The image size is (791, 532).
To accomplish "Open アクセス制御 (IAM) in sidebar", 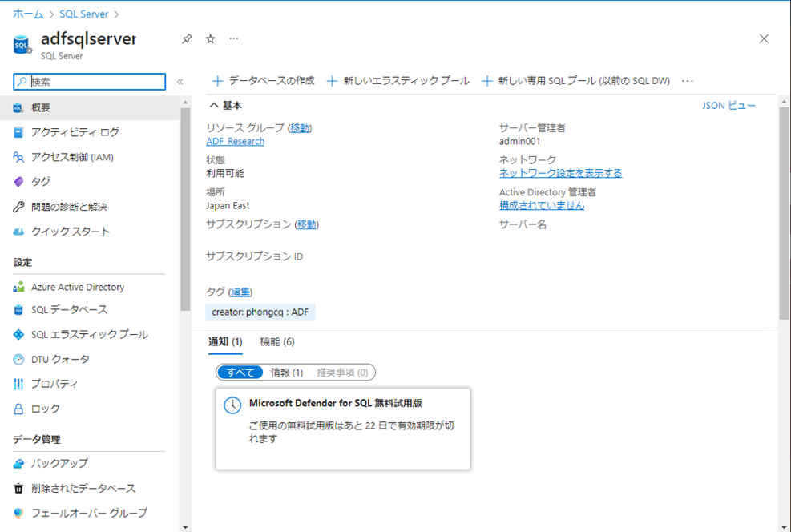I will (72, 157).
